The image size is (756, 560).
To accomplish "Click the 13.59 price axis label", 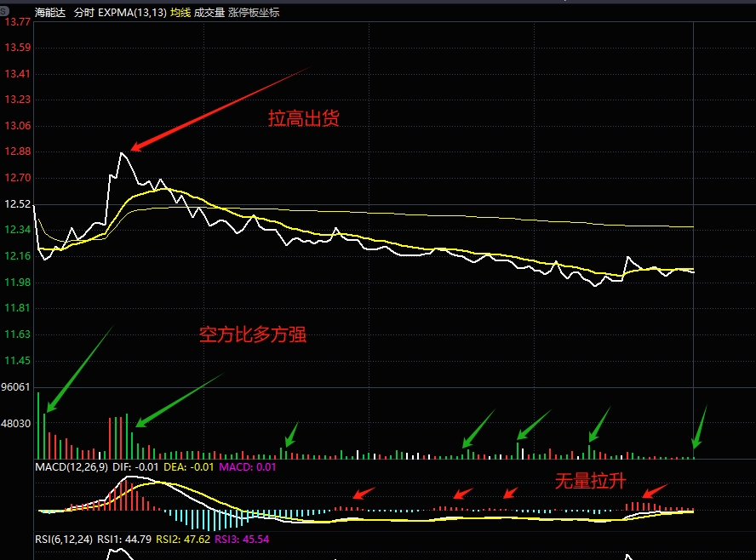I will tap(17, 48).
